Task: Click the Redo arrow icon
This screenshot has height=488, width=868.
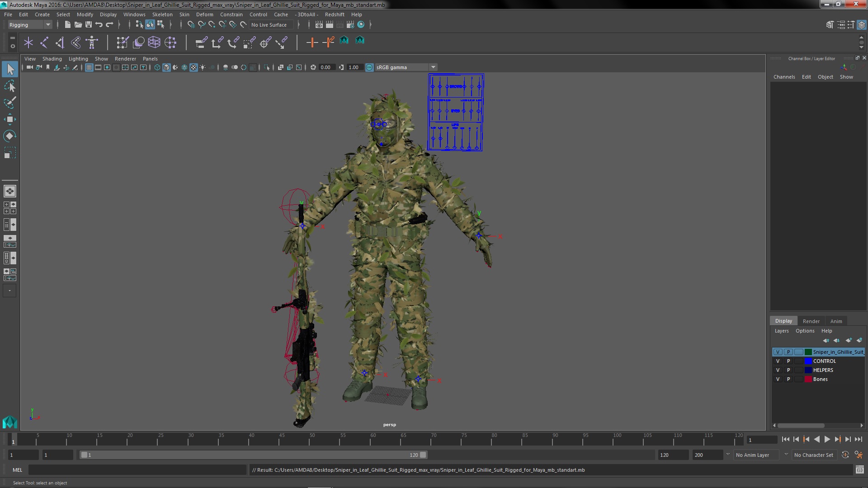Action: [x=109, y=25]
